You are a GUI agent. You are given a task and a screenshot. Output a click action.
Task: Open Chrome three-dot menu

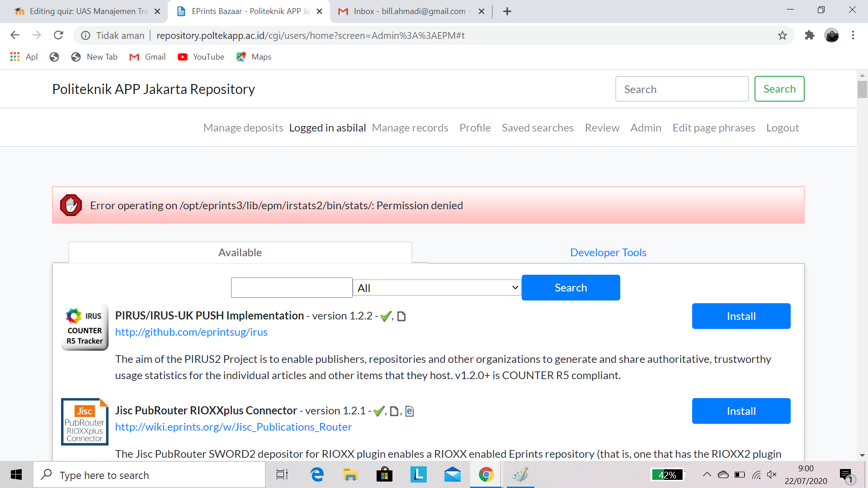pos(853,35)
